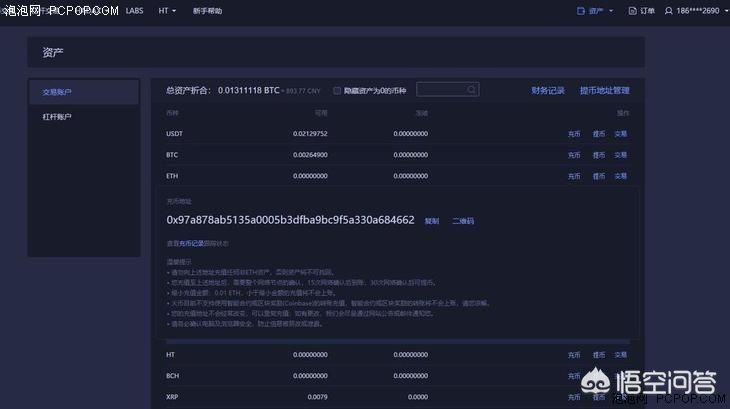Switch to the 杠杆账户 tab

pyautogui.click(x=57, y=117)
